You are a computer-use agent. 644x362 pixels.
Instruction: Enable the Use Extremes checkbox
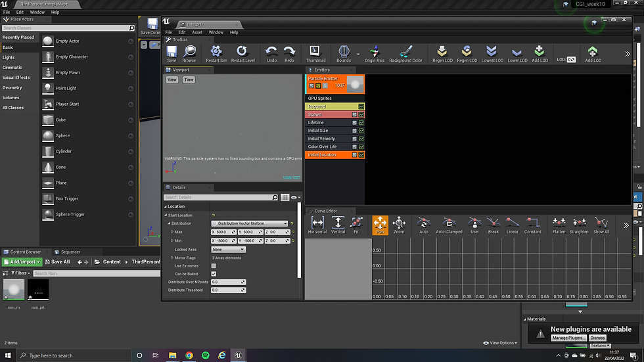tap(214, 266)
